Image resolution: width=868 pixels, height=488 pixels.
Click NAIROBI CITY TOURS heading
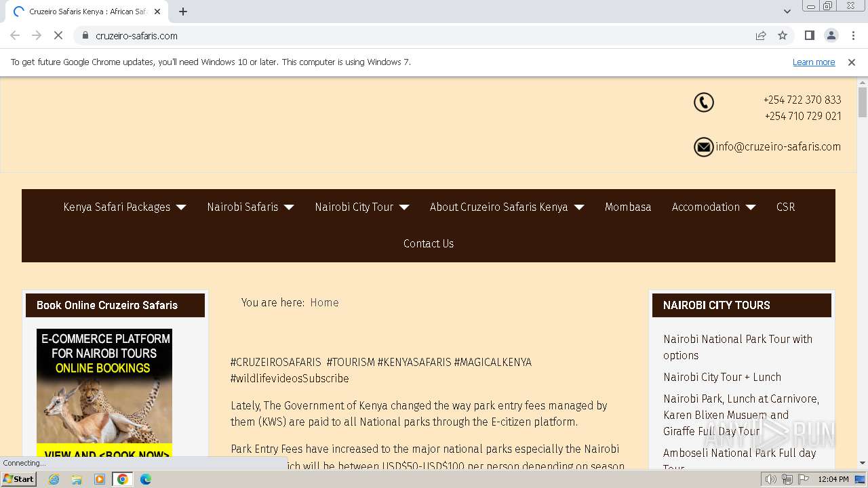tap(717, 305)
